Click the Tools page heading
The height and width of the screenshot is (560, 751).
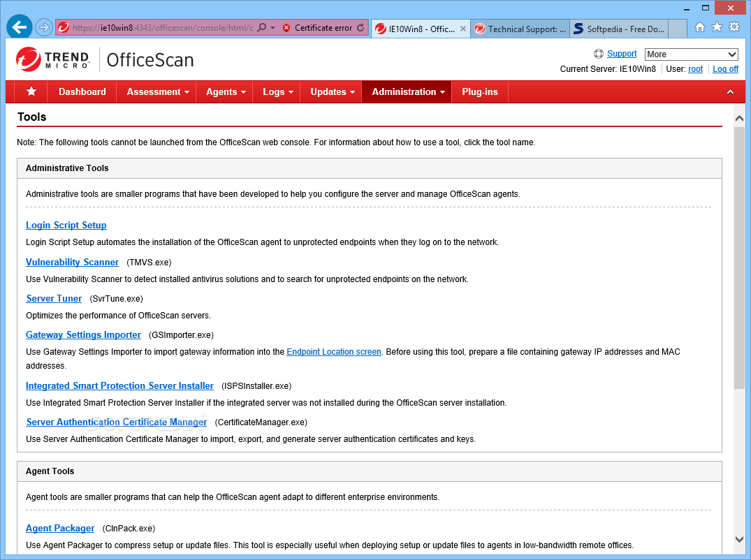point(31,117)
